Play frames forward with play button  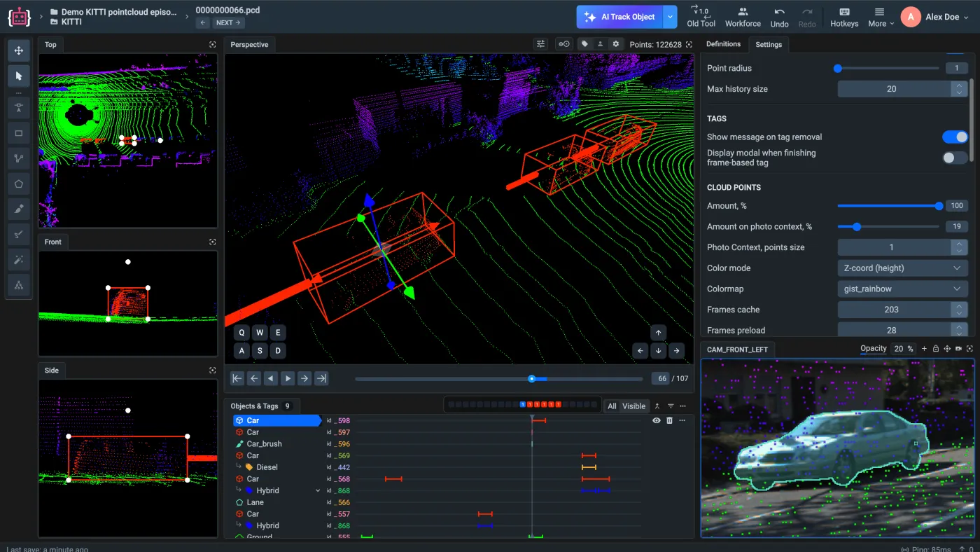click(x=288, y=378)
